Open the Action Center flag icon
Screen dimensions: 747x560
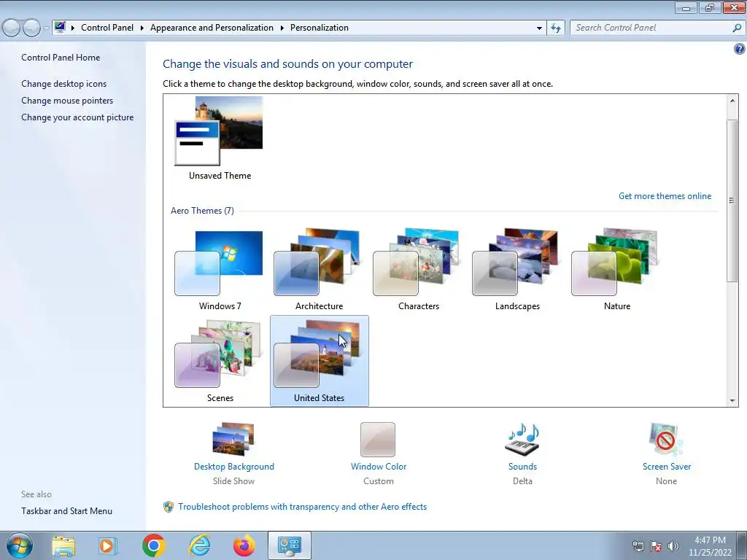656,546
